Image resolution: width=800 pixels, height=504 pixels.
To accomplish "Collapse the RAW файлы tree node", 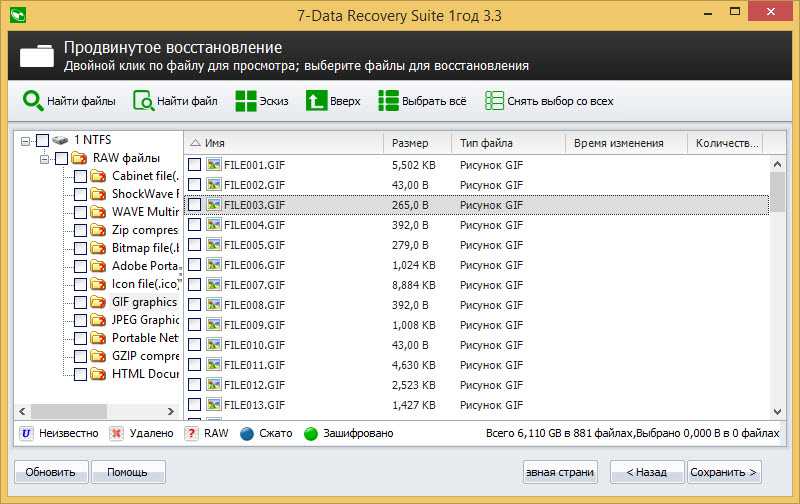I will point(44,159).
